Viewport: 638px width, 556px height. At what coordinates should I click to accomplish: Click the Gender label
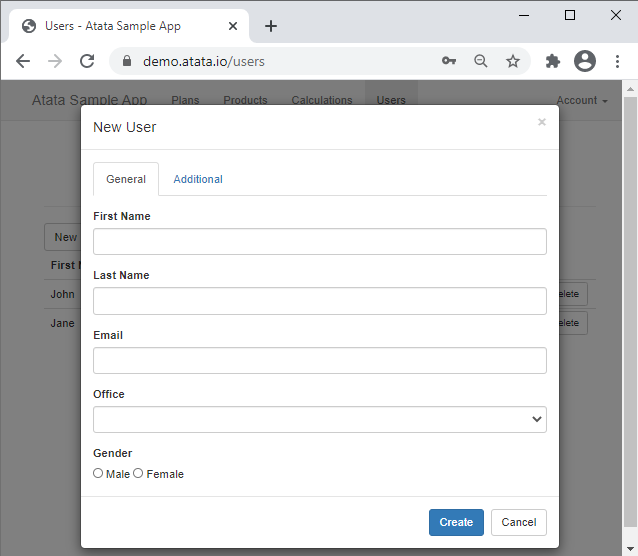tap(112, 453)
